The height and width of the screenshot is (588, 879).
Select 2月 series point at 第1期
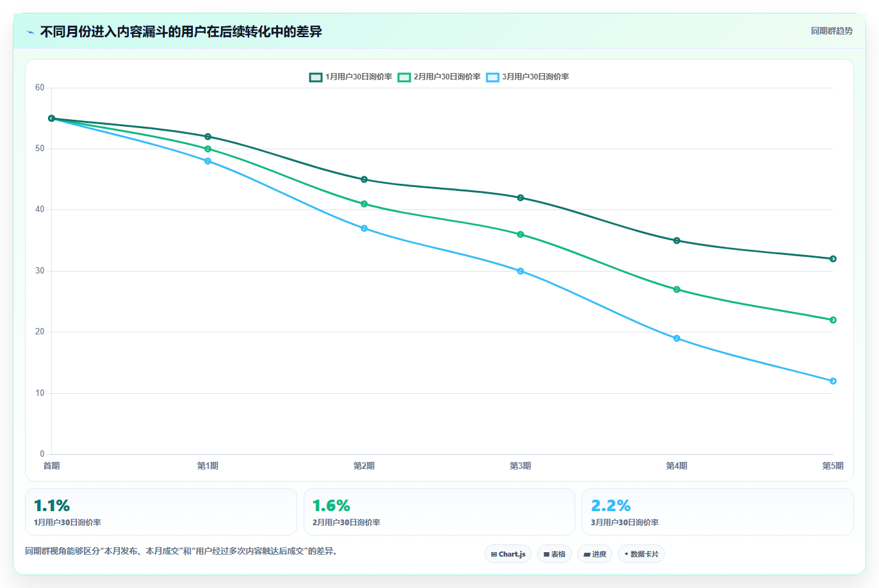pos(208,149)
